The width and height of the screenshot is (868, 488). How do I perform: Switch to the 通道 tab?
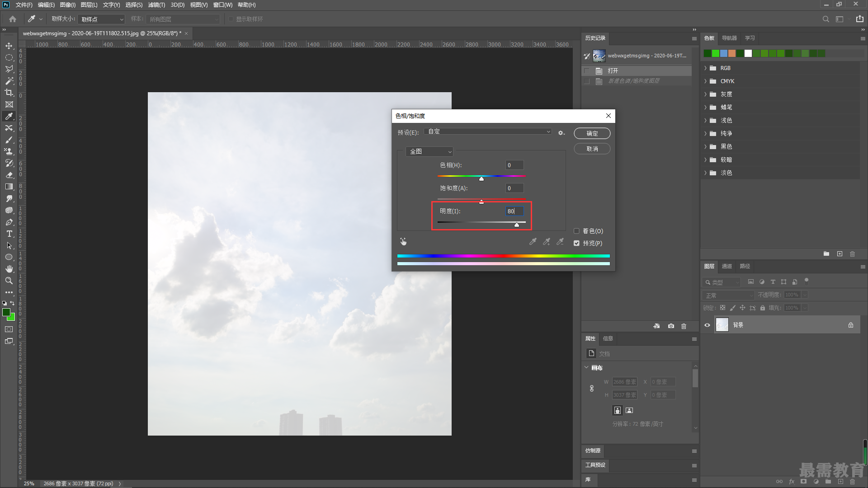[726, 266]
